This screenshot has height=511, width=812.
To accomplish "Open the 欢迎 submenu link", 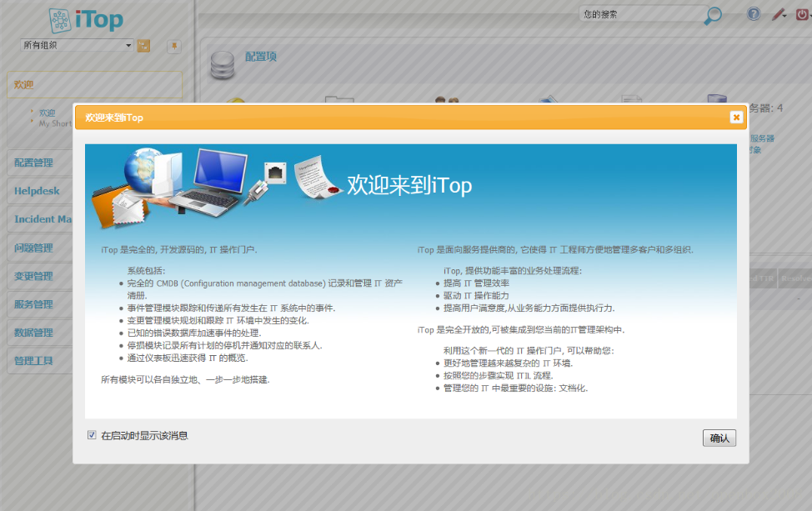I will (x=48, y=113).
